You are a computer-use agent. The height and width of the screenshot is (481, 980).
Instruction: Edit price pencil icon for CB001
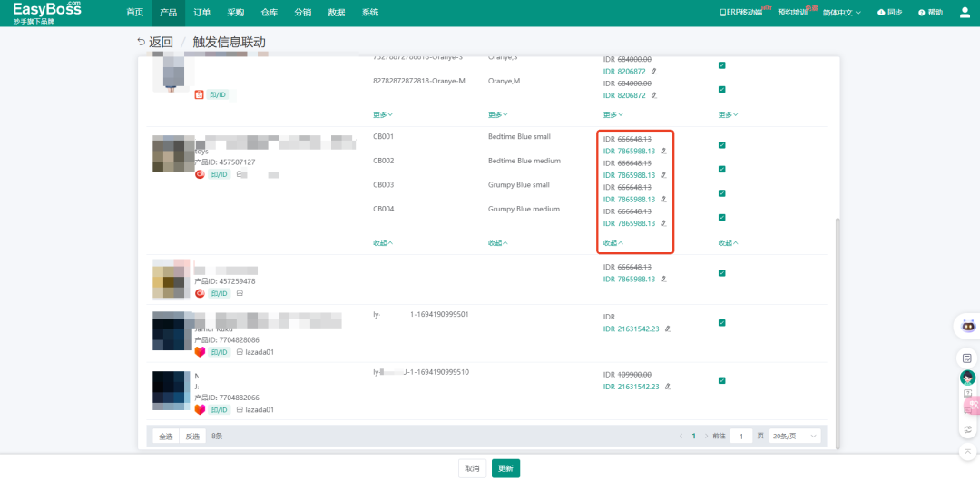[x=663, y=151]
